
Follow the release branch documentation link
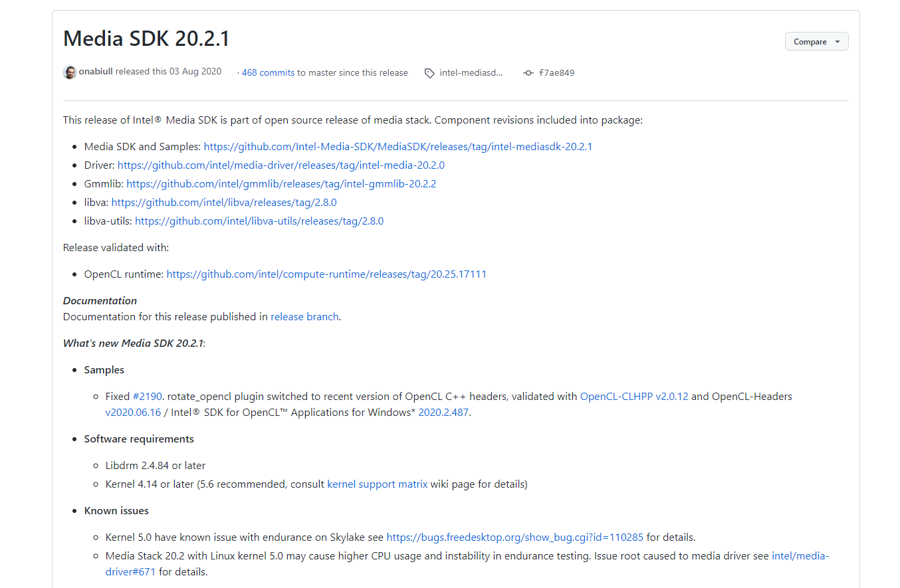pos(304,317)
